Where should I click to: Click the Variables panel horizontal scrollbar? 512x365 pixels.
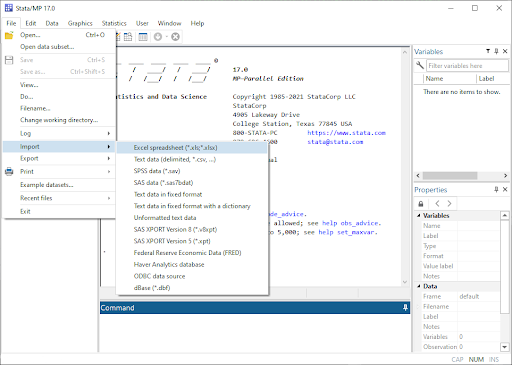click(x=462, y=175)
